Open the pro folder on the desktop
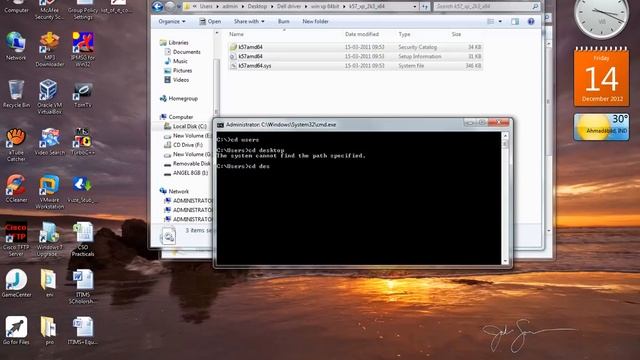Screen dimensions: 640x360 (49, 331)
